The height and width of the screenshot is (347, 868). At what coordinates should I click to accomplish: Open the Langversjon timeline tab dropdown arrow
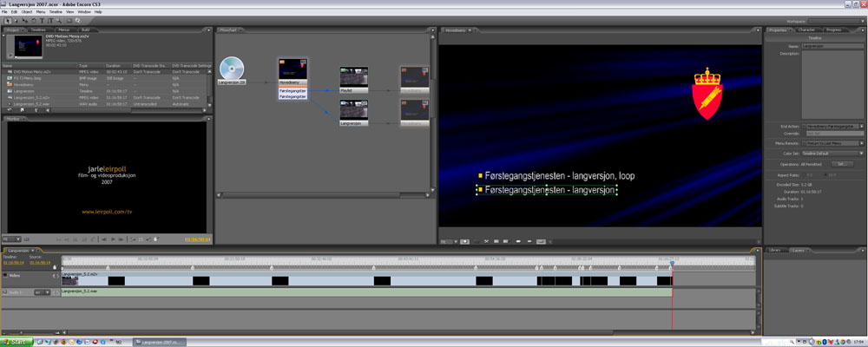pos(31,251)
